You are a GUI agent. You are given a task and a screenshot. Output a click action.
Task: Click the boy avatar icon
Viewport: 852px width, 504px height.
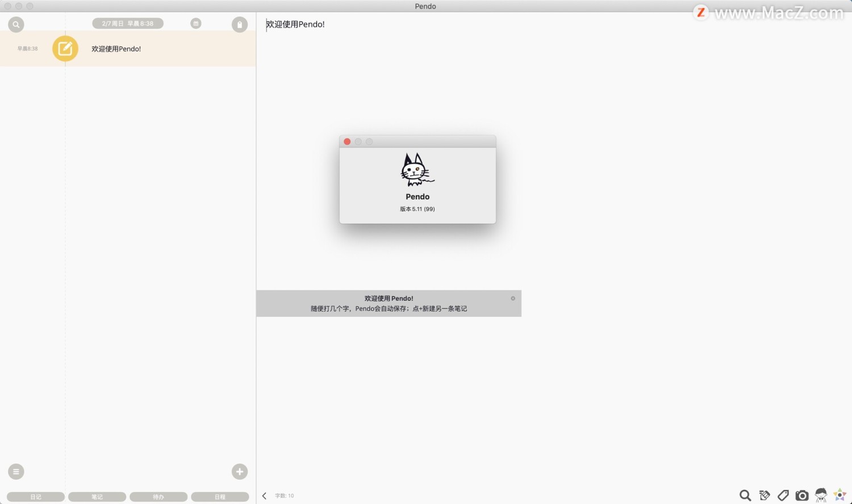pyautogui.click(x=821, y=495)
